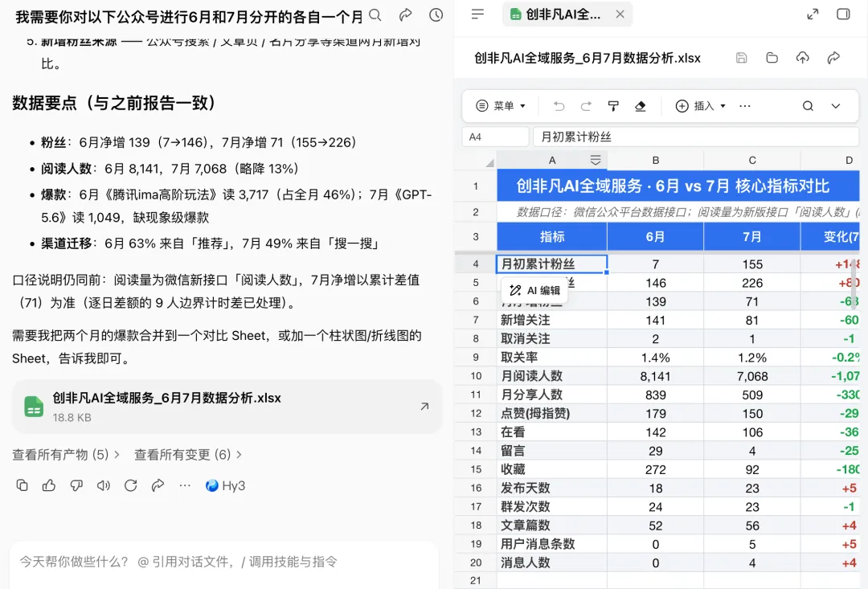Select all cells via corner triangle

(489, 162)
